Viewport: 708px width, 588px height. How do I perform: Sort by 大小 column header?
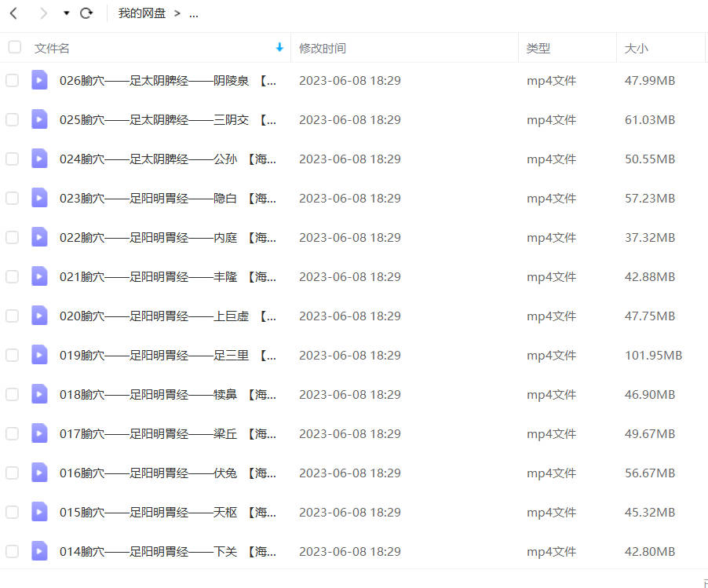coord(636,49)
